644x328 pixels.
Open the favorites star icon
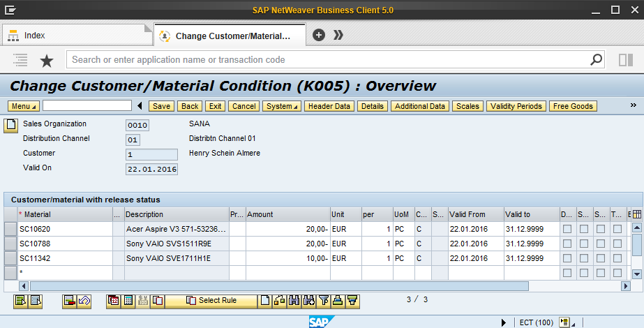tap(47, 61)
